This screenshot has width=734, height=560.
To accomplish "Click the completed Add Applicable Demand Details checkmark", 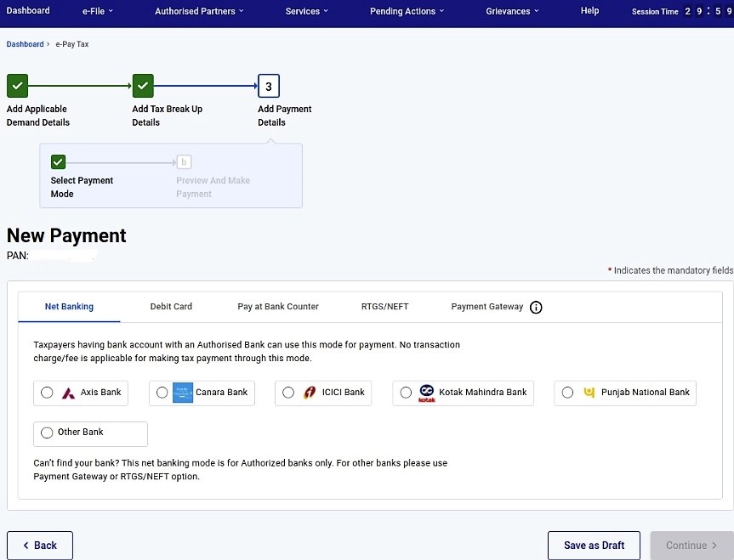I will pyautogui.click(x=17, y=85).
